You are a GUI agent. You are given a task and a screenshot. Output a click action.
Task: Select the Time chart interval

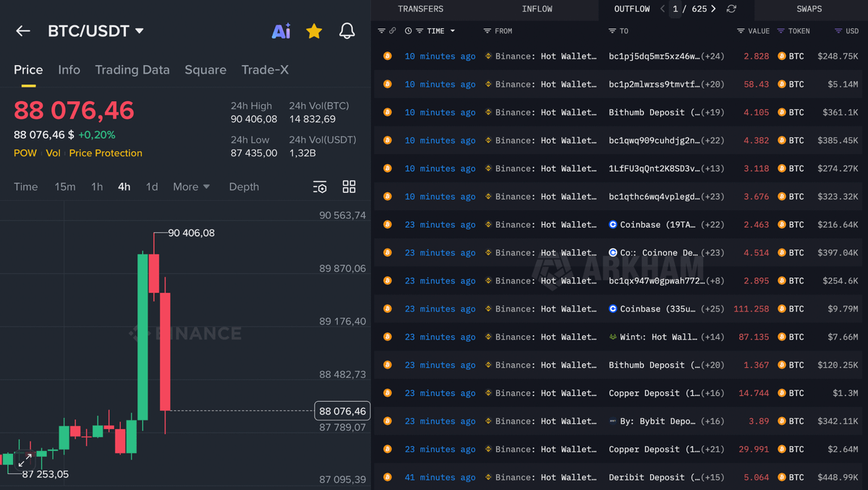[25, 186]
